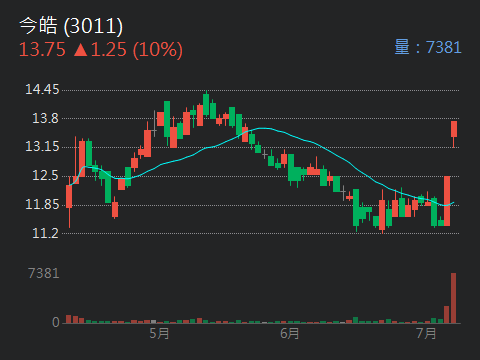
Task: Click the 11.2 price axis label
Action: pyautogui.click(x=45, y=233)
